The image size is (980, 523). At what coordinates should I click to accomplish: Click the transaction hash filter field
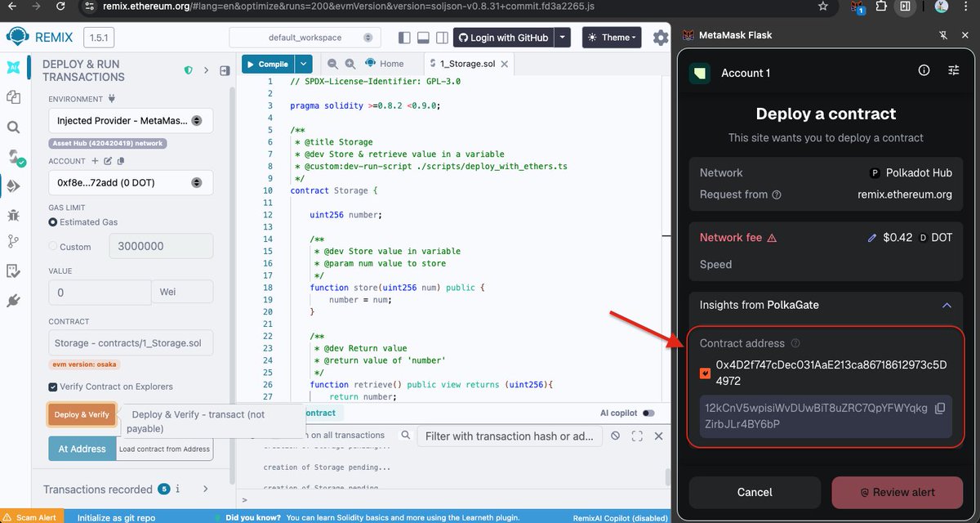pos(510,436)
